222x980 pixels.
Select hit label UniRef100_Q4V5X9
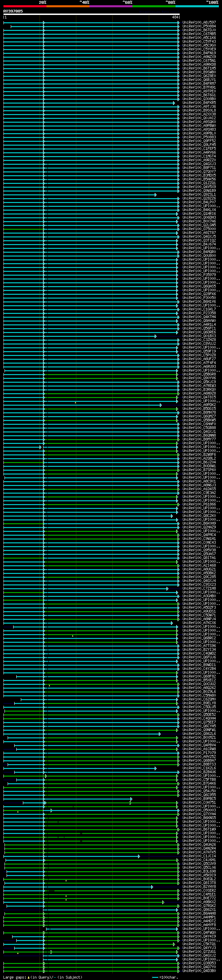click(x=199, y=187)
